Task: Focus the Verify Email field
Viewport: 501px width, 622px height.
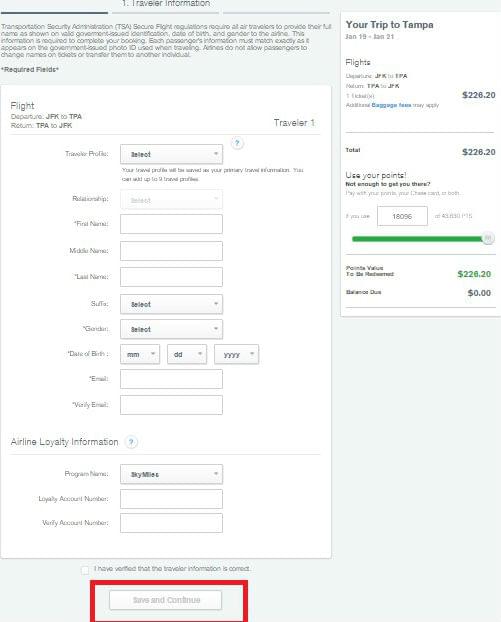Action: pyautogui.click(x=171, y=405)
